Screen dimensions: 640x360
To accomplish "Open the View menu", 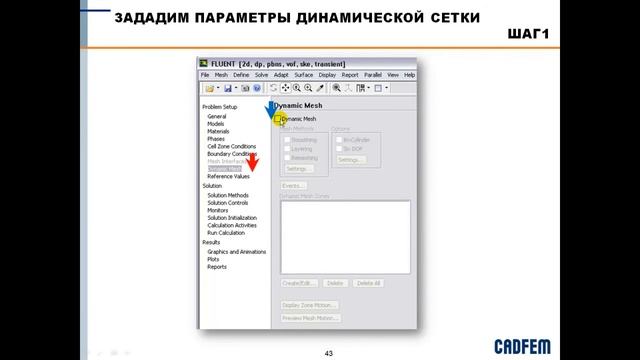I will pyautogui.click(x=393, y=75).
